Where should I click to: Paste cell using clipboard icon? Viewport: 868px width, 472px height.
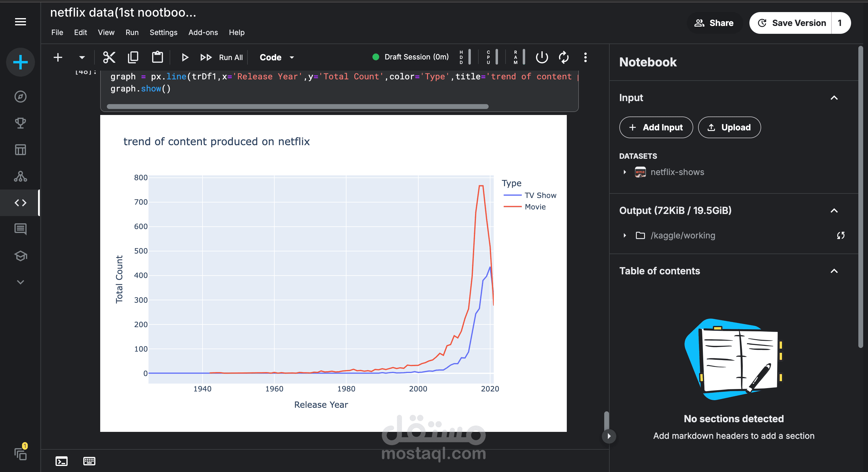tap(157, 57)
